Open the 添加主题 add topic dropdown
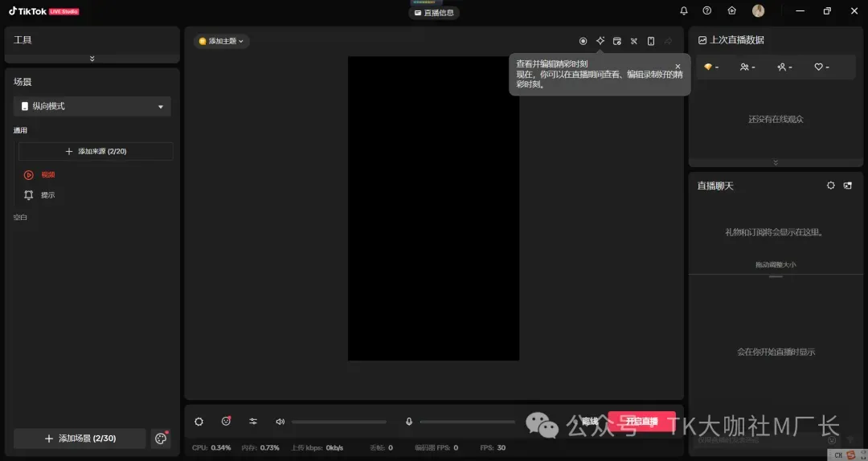The height and width of the screenshot is (461, 868). (x=222, y=41)
